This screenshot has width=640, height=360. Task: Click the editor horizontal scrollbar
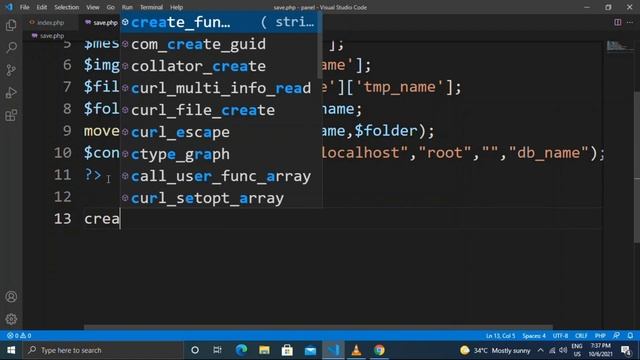tap(318, 327)
